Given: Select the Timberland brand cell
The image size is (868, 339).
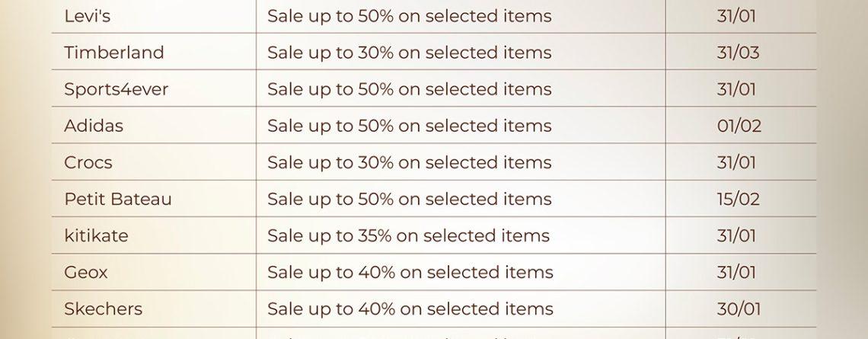Looking at the screenshot, I should 113,53.
